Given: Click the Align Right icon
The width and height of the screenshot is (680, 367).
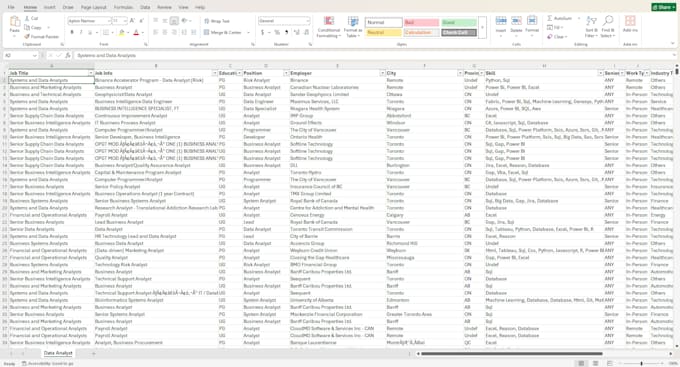Looking at the screenshot, I should [x=174, y=33].
